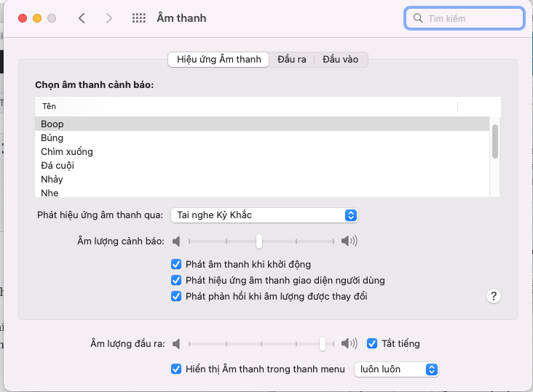Viewport: 533px width, 392px height.
Task: Select the Đá cuội alert sound
Action: pyautogui.click(x=262, y=166)
